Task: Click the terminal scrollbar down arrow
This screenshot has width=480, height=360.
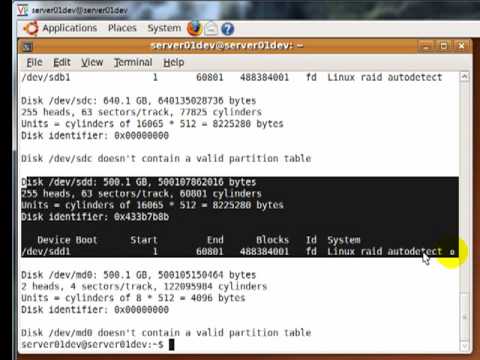Action: [x=464, y=346]
